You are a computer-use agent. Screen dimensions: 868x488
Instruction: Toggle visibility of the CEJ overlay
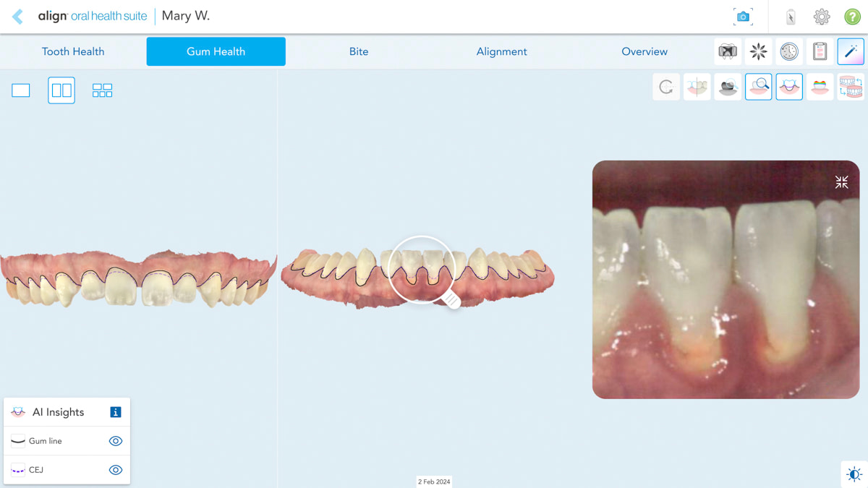pyautogui.click(x=115, y=469)
